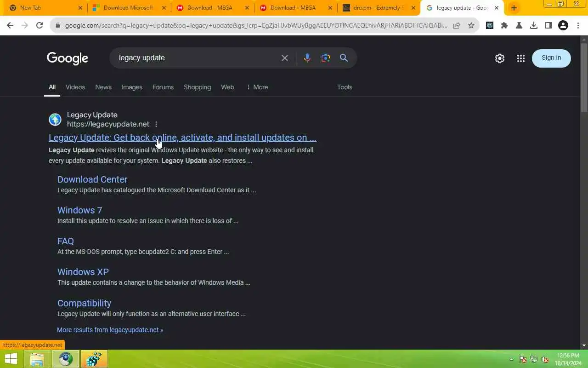
Task: Select the Shopping search filter
Action: [198, 87]
